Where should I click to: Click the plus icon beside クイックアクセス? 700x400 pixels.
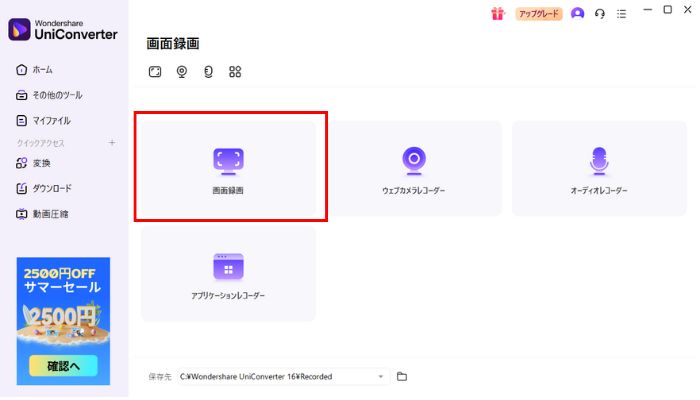point(112,143)
